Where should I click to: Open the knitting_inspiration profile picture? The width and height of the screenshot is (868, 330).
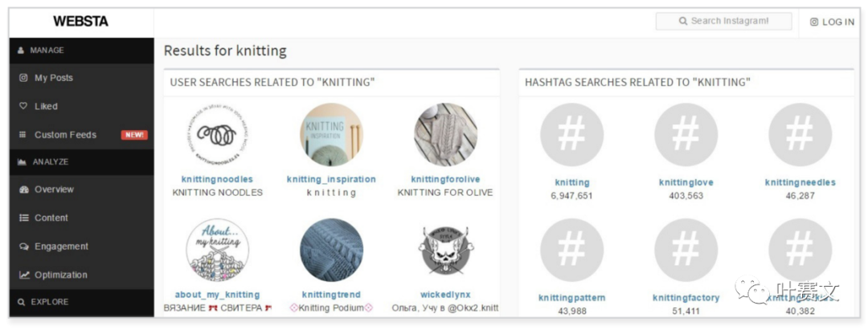click(x=331, y=135)
